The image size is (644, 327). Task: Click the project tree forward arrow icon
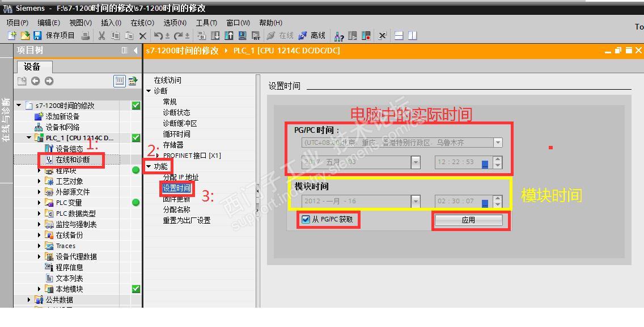(49, 81)
